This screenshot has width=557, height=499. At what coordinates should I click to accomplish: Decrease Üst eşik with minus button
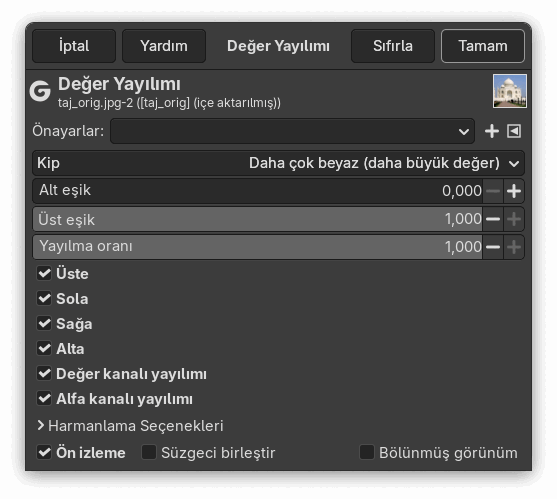click(493, 219)
